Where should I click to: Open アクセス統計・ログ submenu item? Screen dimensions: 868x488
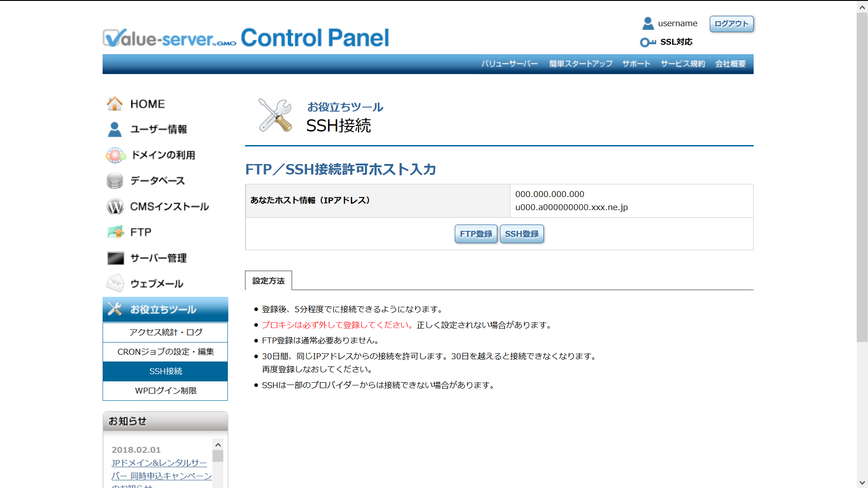click(x=165, y=332)
